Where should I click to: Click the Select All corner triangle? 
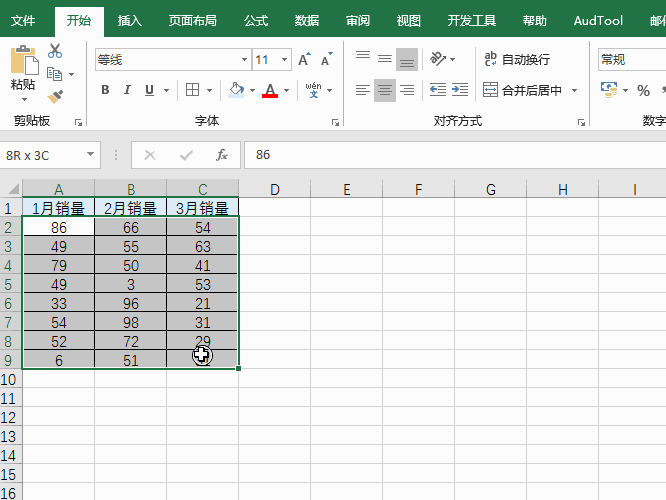[12, 188]
